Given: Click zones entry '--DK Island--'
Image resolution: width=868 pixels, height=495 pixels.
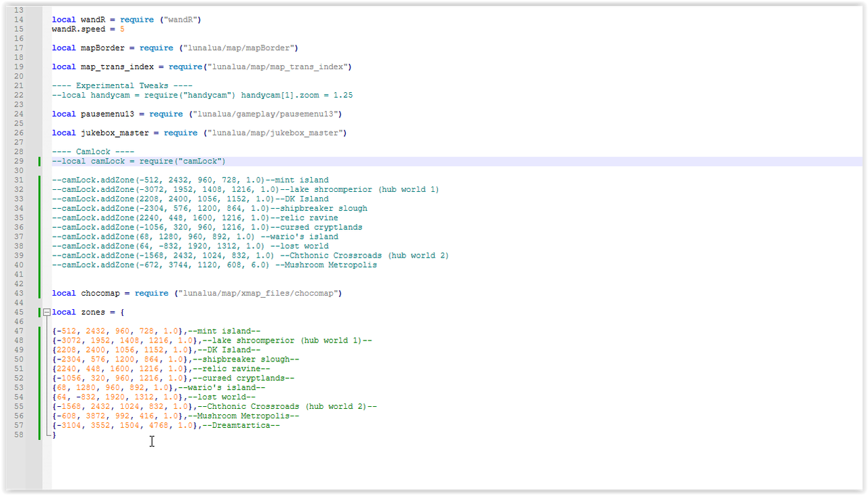Looking at the screenshot, I should coord(156,350).
